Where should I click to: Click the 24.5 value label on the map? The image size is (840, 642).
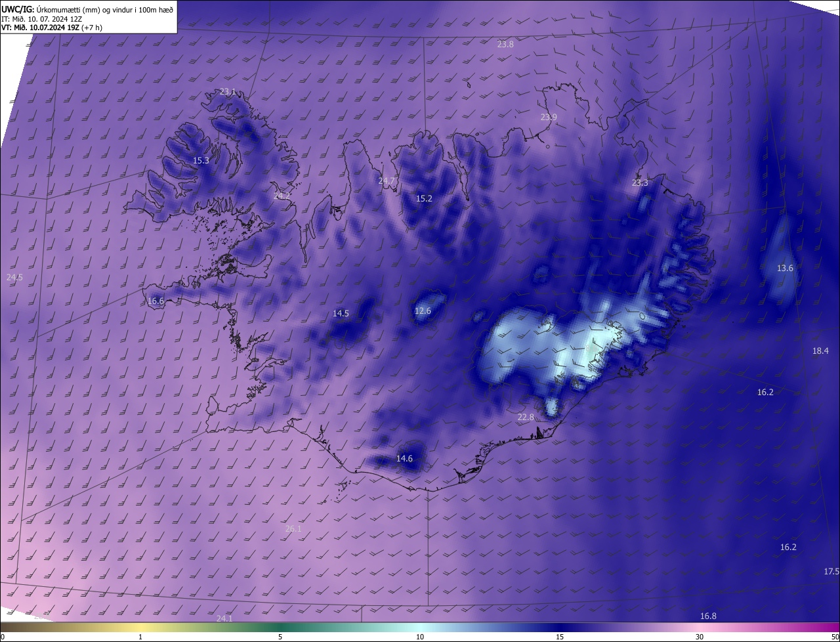tap(14, 278)
